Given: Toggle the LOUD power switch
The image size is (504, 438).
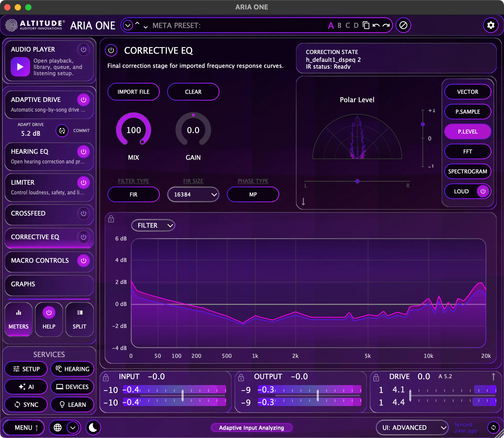Looking at the screenshot, I should [x=483, y=191].
